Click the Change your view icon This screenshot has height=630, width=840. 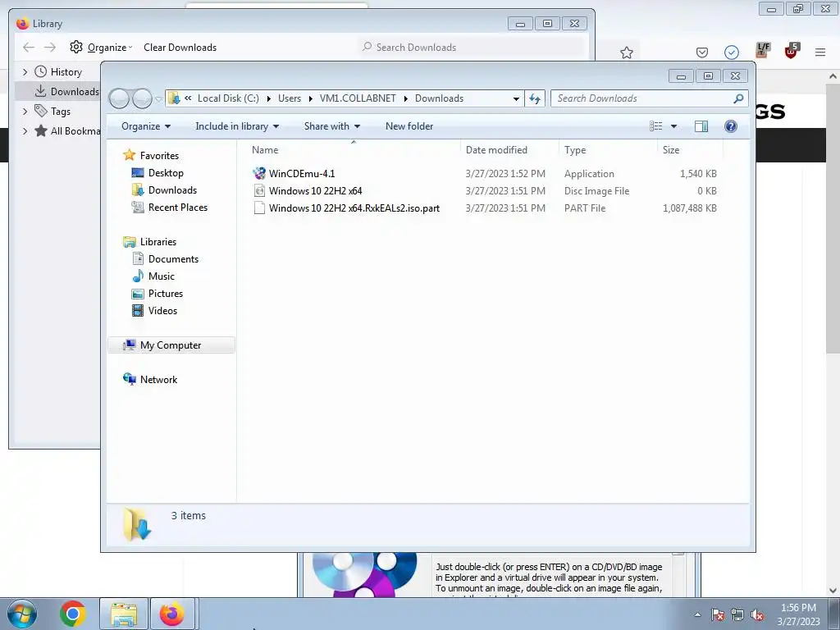pos(655,126)
